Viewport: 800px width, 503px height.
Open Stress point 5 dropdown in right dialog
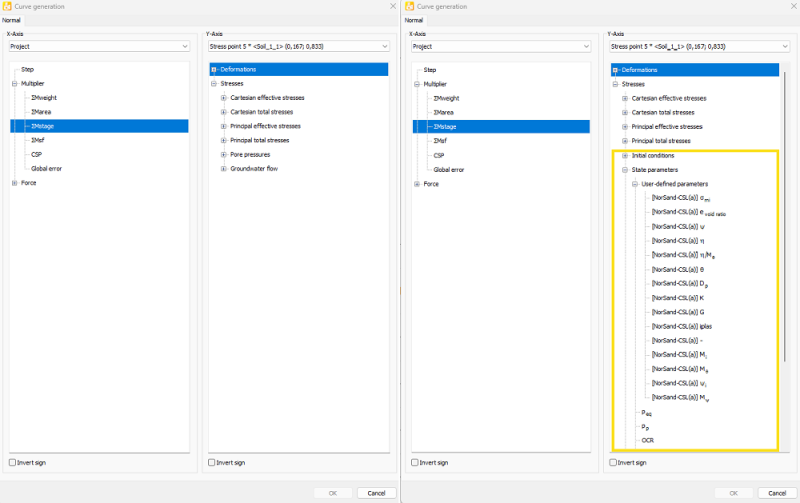click(783, 46)
